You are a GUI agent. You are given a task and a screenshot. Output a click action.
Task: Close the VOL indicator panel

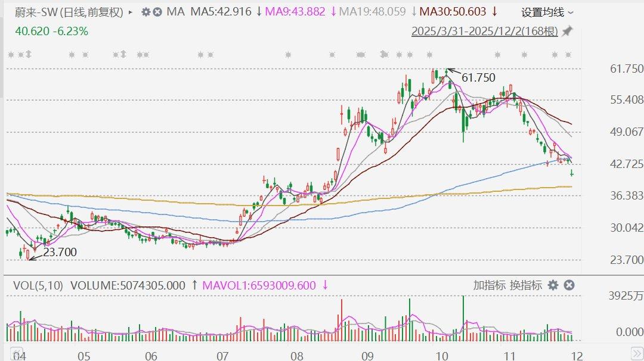569,285
